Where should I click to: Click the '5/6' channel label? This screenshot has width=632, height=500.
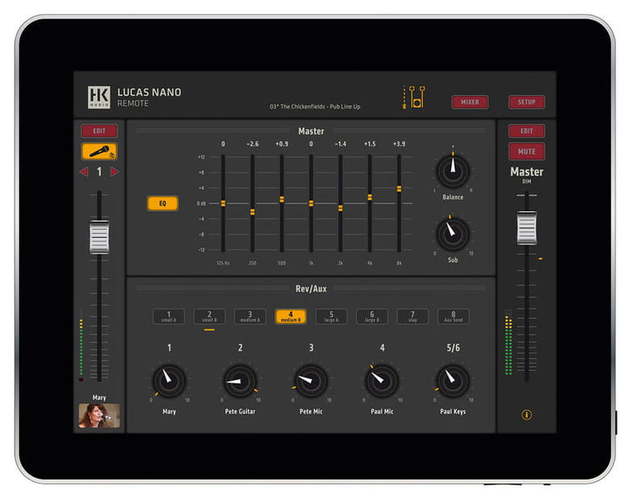453,348
